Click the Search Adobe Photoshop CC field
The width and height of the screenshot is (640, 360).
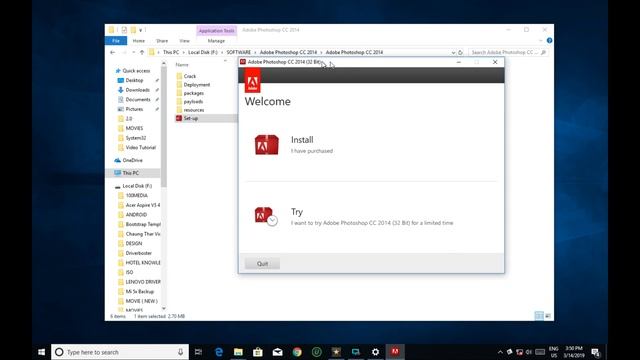(x=508, y=52)
